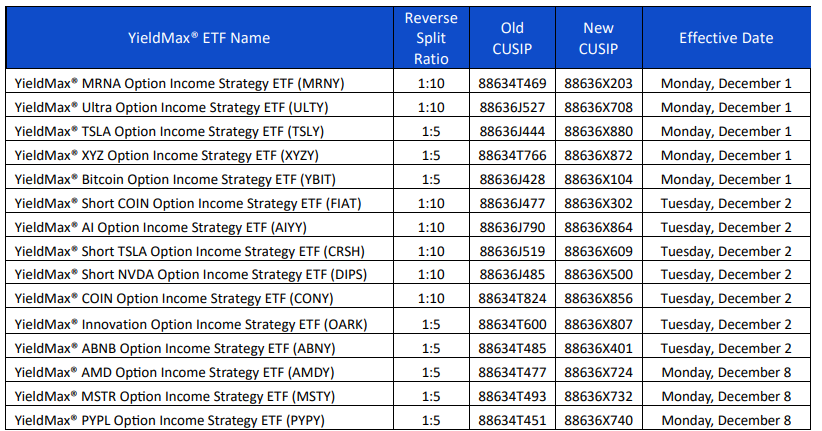
Task: Select the Short COIN Option Income ETF (FIAT) name
Action: tap(188, 203)
